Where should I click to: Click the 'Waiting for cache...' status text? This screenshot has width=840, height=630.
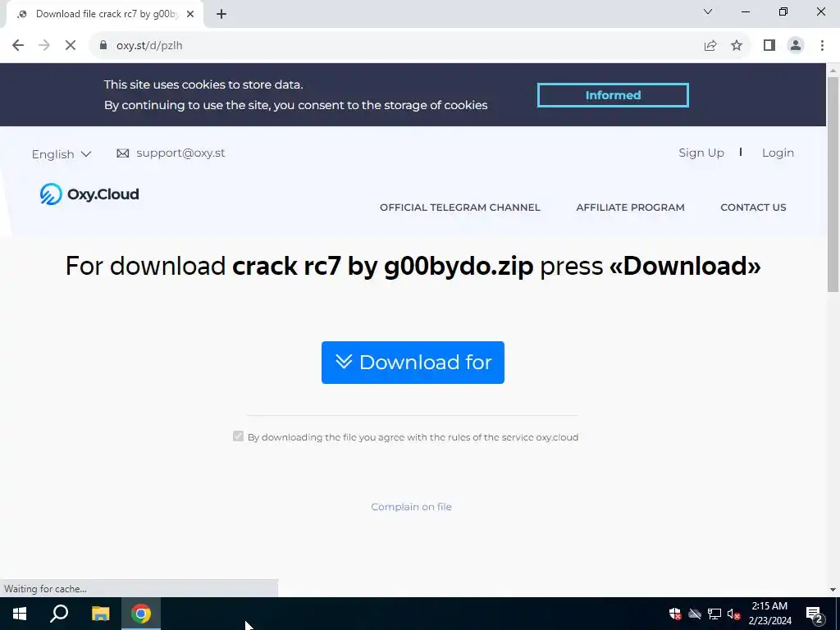(46, 589)
